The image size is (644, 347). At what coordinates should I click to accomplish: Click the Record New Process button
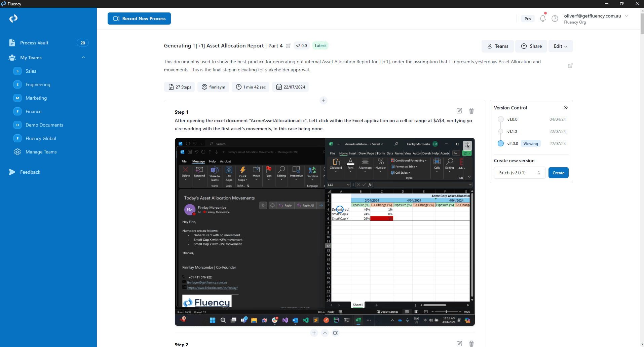(139, 19)
